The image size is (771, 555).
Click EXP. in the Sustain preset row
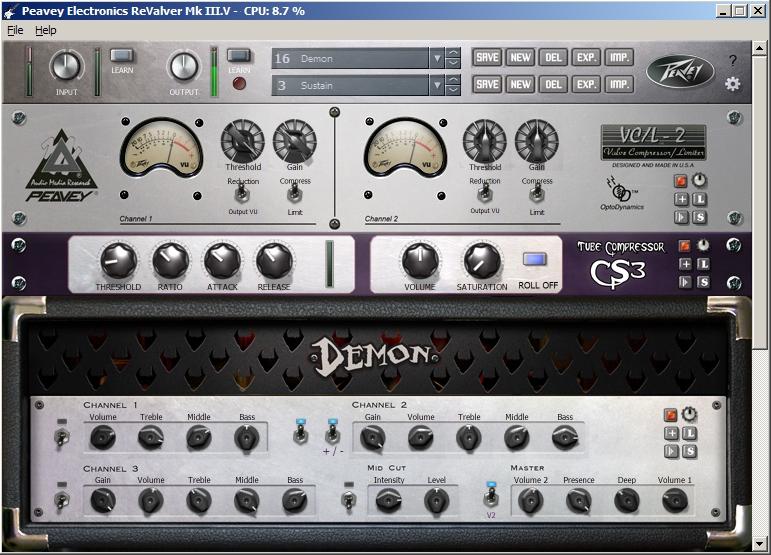[586, 85]
